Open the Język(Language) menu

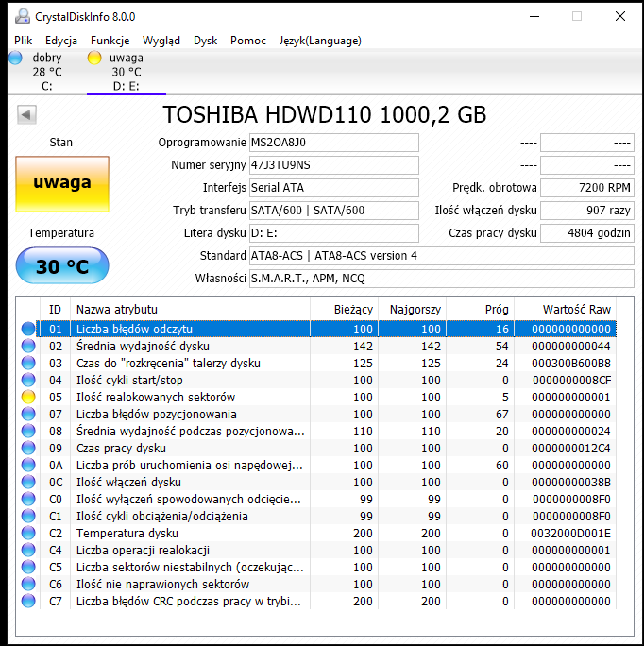(320, 41)
